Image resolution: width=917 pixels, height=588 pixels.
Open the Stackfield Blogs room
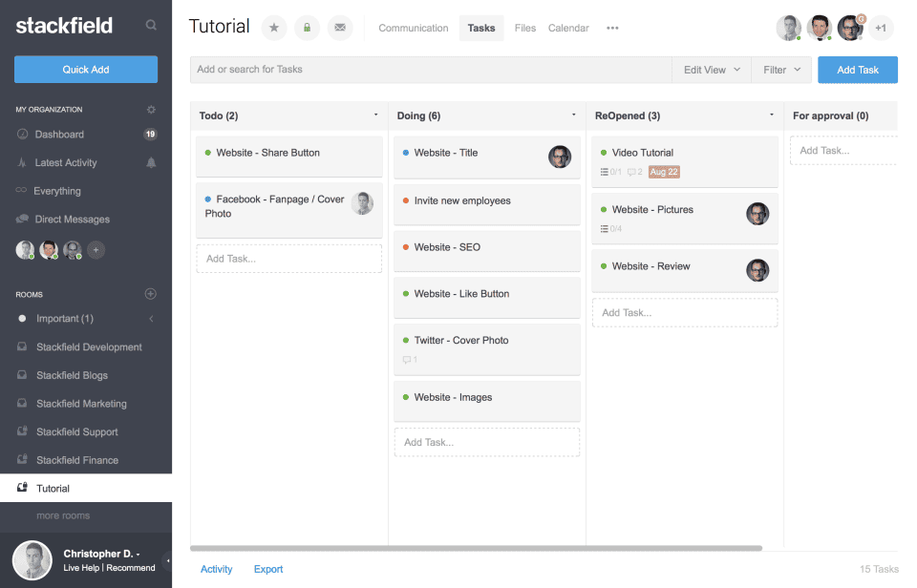72,375
